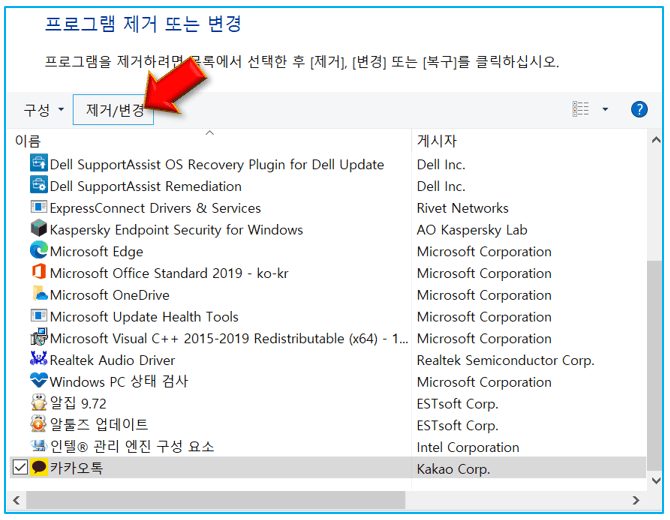
Task: Expand the view options dropdown arrow
Action: pyautogui.click(x=605, y=109)
